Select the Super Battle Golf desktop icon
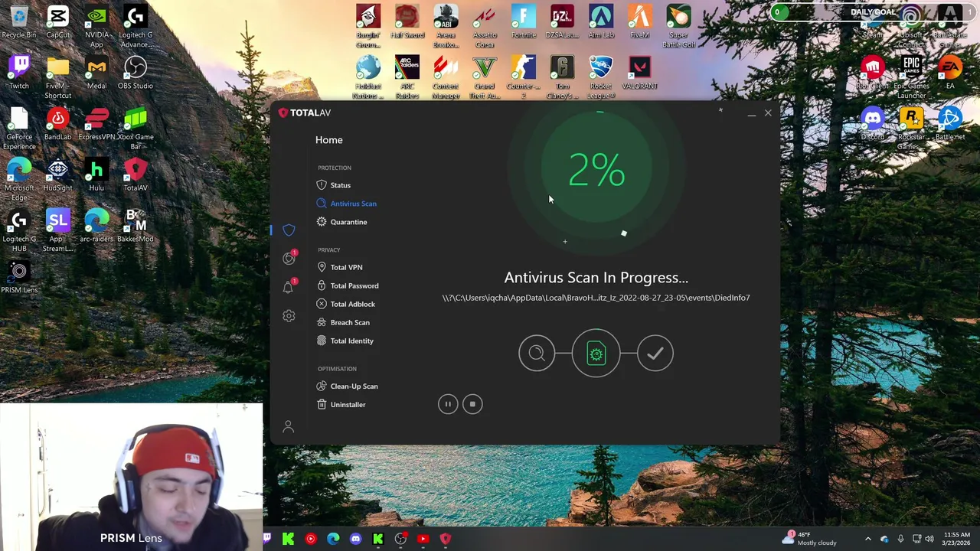 [x=678, y=27]
